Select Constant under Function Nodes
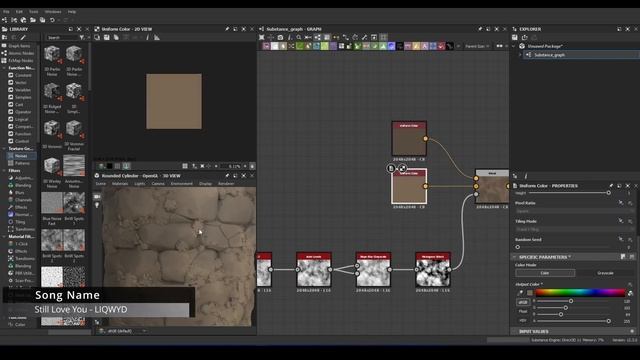Image resolution: width=640 pixels, height=360 pixels. (x=23, y=75)
